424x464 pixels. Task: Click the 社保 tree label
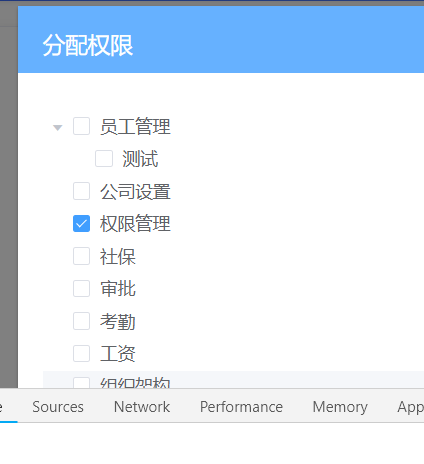[118, 256]
